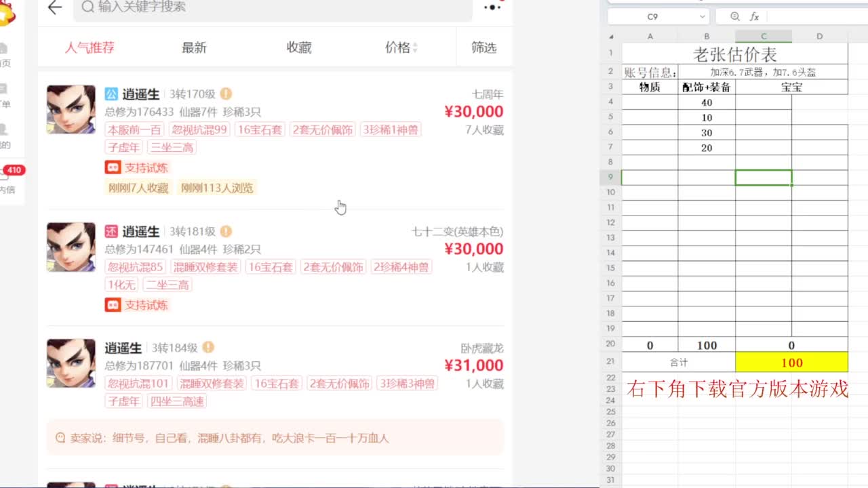This screenshot has height=488, width=868.
Task: Click the 还 badge icon on second listing
Action: [111, 231]
